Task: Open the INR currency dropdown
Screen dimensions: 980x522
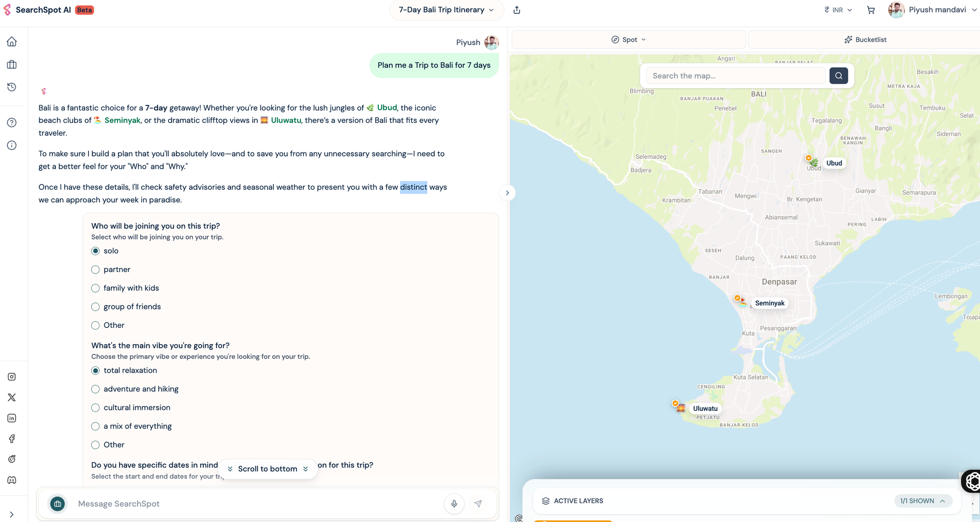Action: pos(838,10)
